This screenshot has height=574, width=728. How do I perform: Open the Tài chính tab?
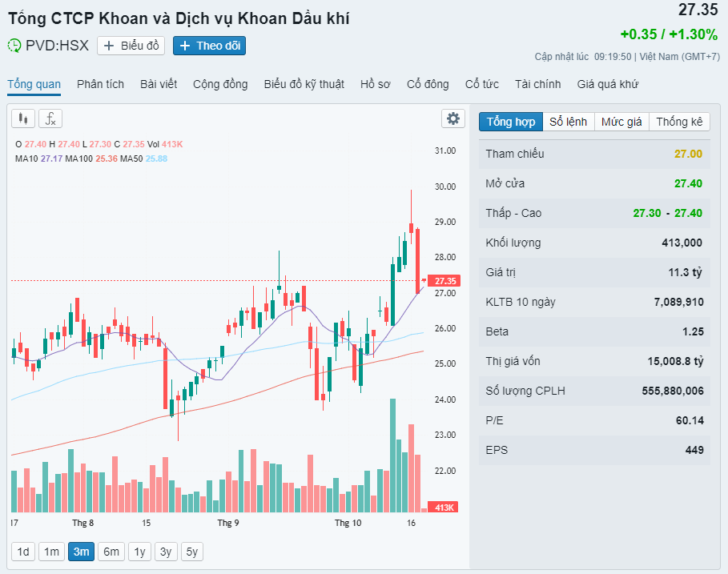537,84
